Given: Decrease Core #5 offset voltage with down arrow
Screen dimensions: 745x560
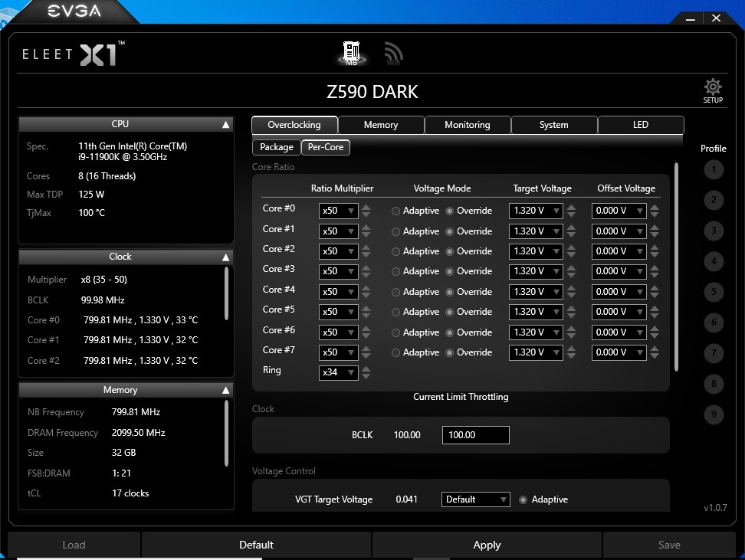Looking at the screenshot, I should pyautogui.click(x=655, y=316).
